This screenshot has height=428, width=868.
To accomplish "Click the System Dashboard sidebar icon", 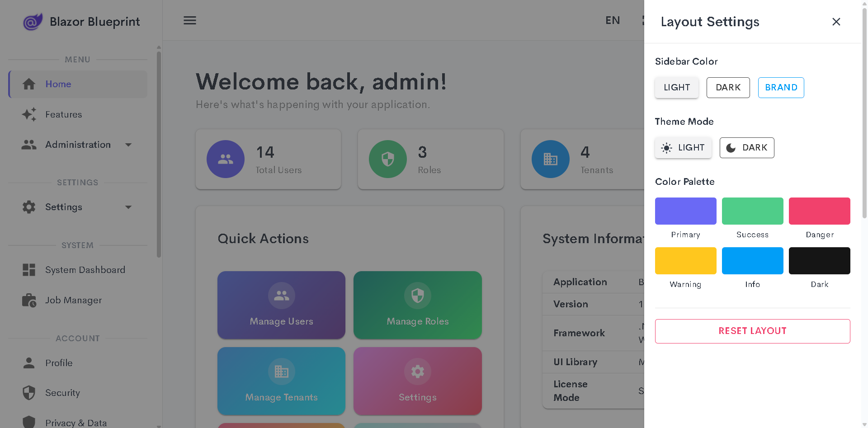I will (x=29, y=270).
